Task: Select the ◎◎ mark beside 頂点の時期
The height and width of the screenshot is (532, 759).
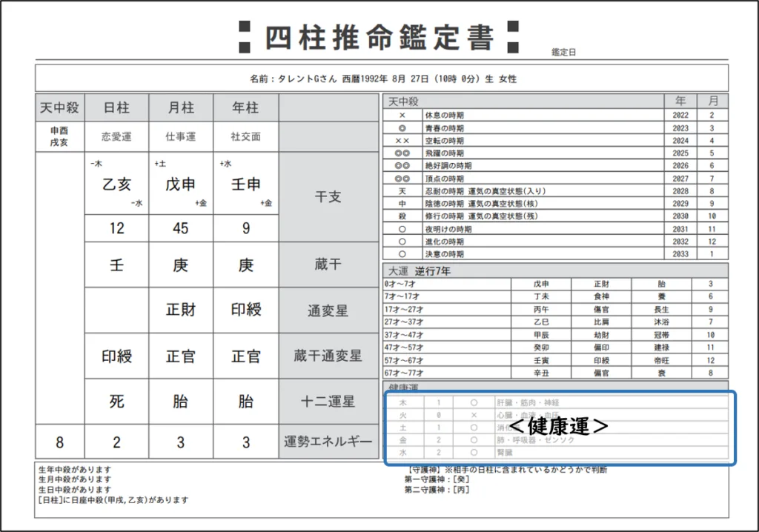Action: pos(402,179)
